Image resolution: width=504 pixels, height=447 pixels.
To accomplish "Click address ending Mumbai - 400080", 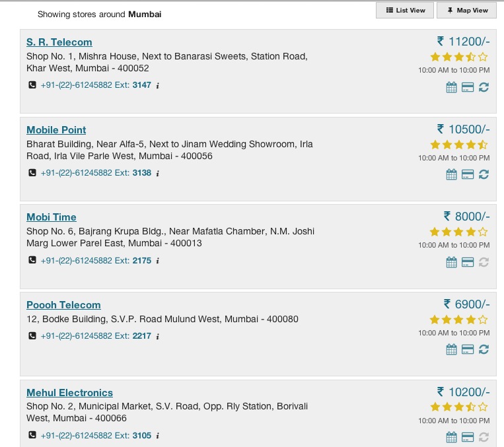I will click(162, 319).
